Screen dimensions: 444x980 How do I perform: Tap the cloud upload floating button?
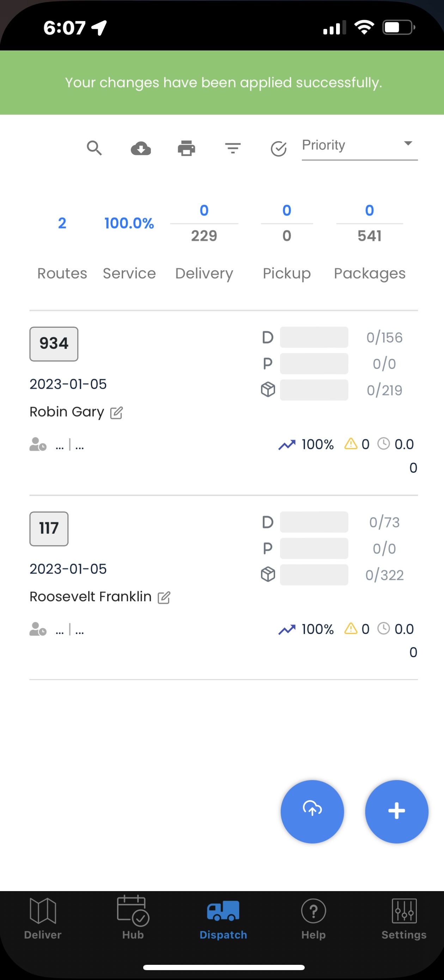point(312,811)
